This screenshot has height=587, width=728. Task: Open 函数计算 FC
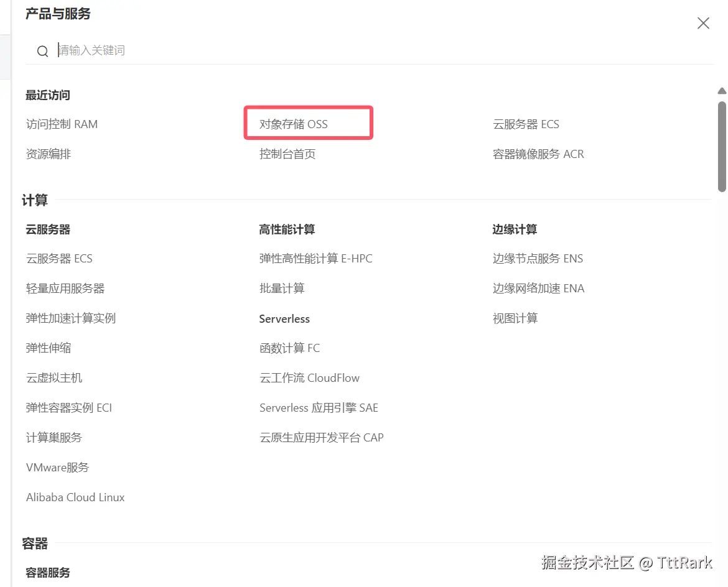point(290,348)
